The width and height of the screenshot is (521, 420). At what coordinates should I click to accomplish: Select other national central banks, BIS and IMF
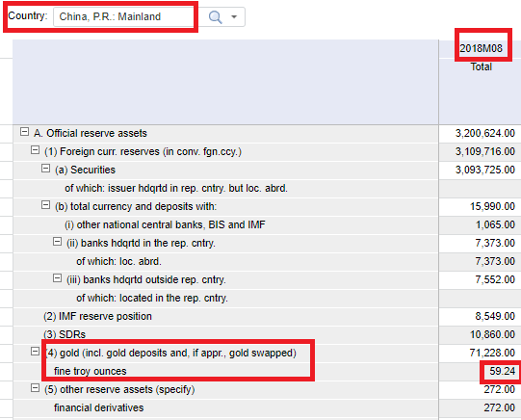(165, 225)
